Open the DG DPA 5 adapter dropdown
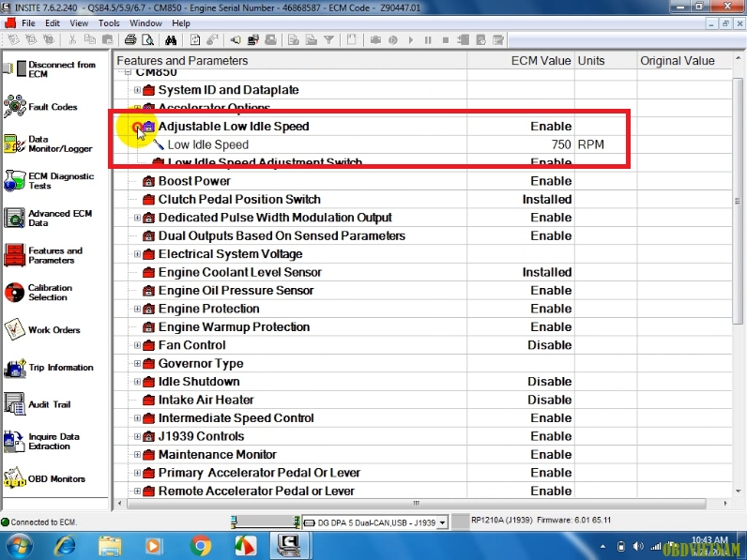Image resolution: width=747 pixels, height=560 pixels. click(x=443, y=522)
